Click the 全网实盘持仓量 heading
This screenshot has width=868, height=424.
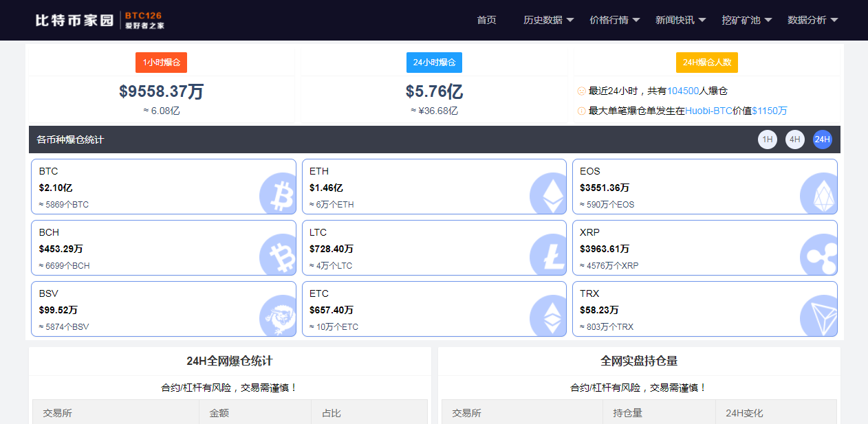click(639, 361)
